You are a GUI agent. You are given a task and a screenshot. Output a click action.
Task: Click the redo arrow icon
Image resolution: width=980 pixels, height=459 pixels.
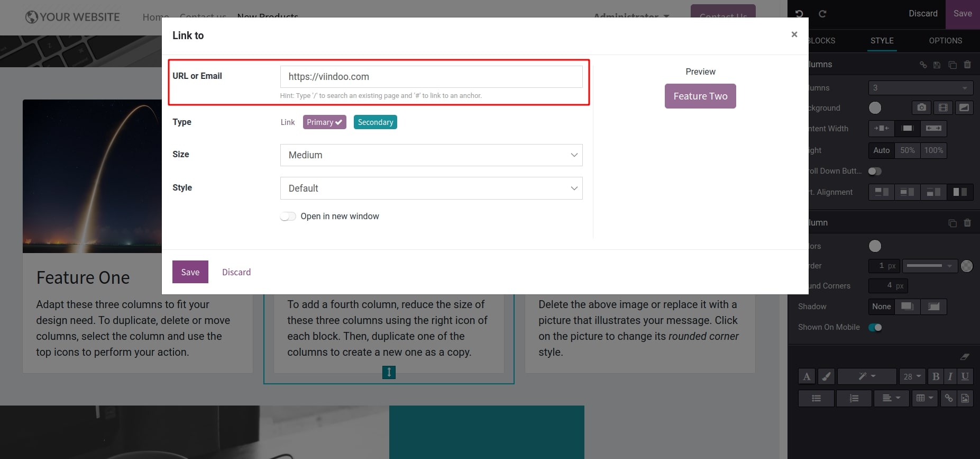click(x=822, y=14)
